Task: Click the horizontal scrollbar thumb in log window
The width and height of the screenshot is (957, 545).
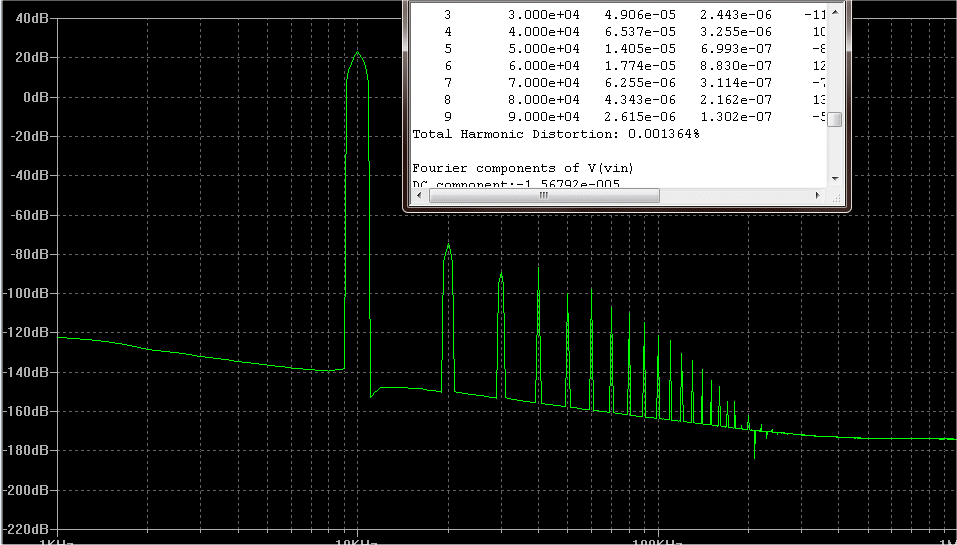Action: (x=544, y=195)
